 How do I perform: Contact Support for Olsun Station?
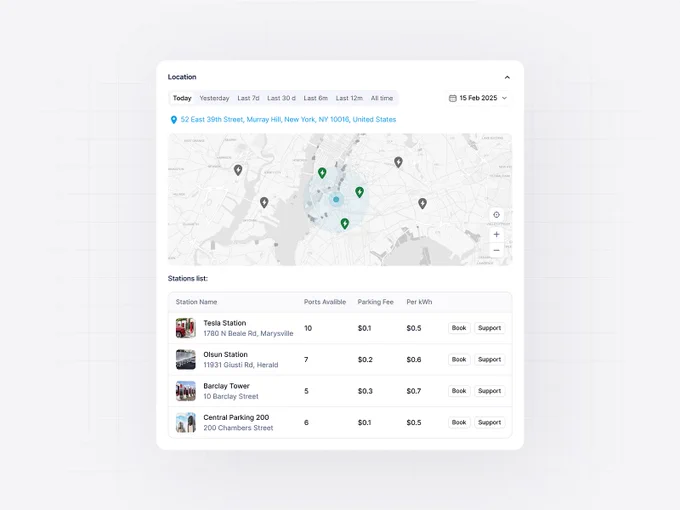tap(489, 360)
